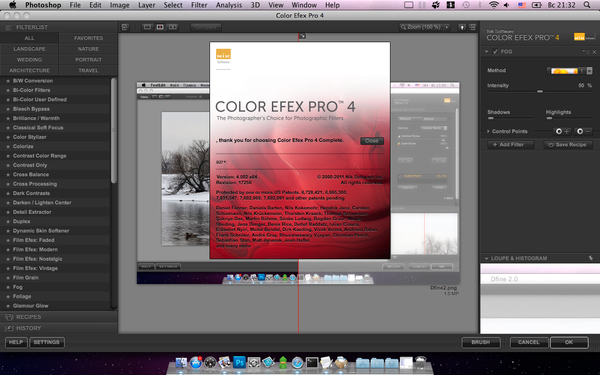600x375 pixels.
Task: Enable or disable the Fog filter checkbox
Action: [495, 52]
